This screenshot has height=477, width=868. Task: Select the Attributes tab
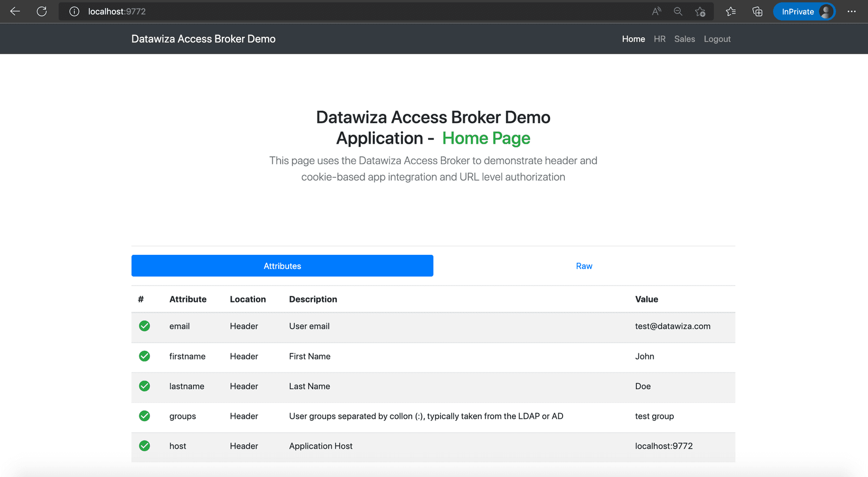pos(282,266)
